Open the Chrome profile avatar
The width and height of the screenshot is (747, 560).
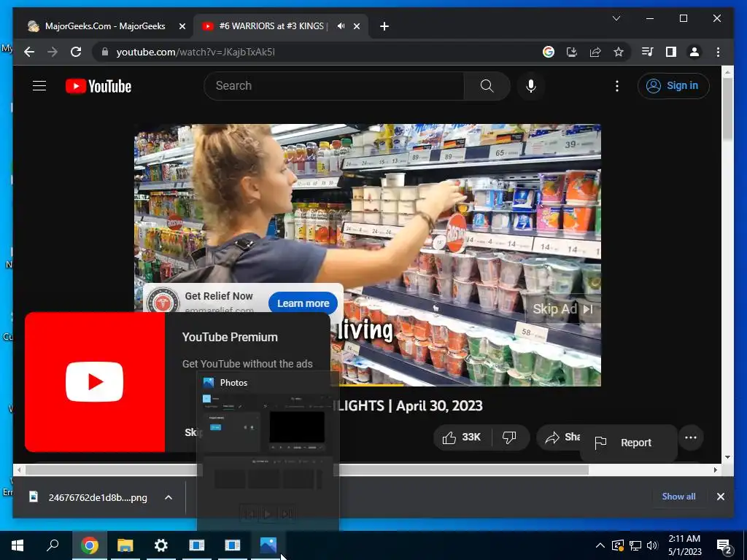pos(694,52)
